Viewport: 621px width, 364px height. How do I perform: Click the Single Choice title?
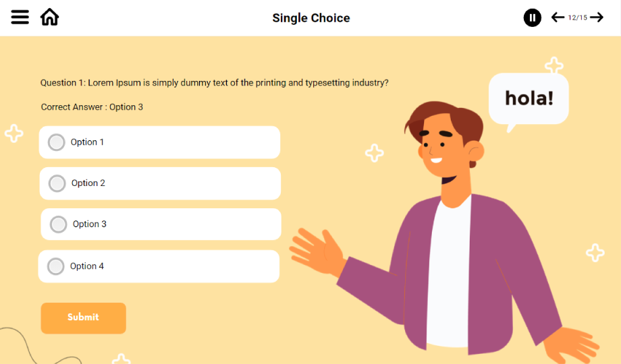[x=311, y=18]
